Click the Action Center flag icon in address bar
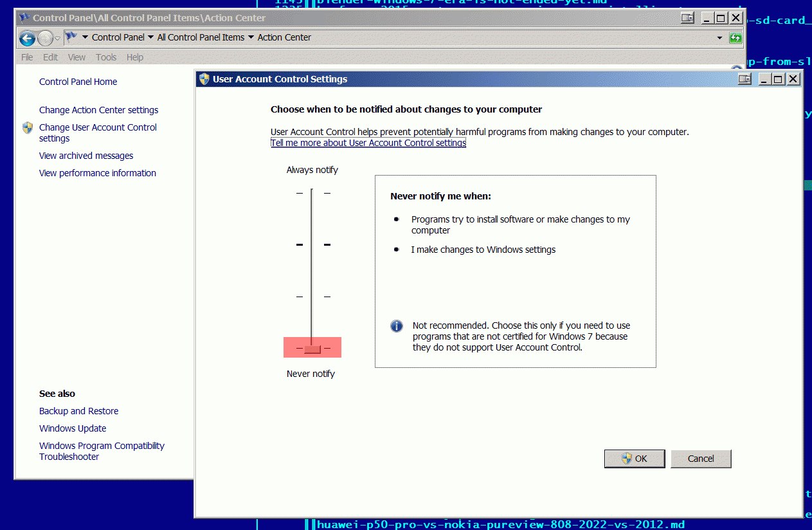Image resolution: width=812 pixels, height=530 pixels. tap(71, 37)
